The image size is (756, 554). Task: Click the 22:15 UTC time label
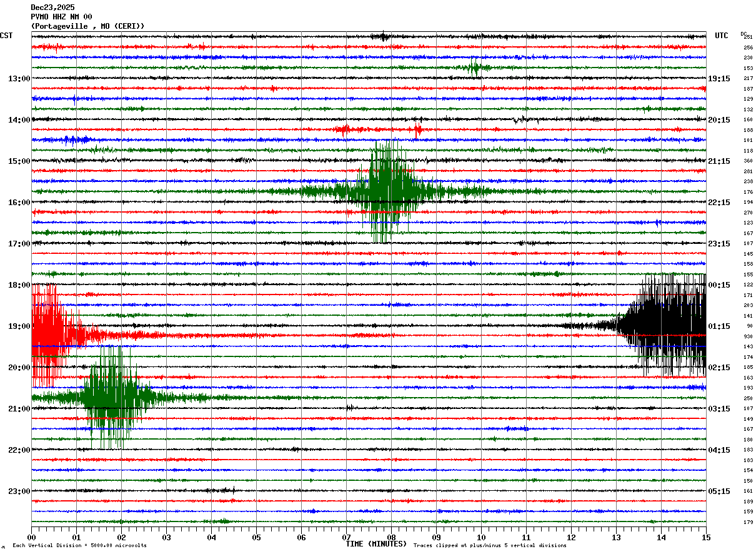[x=719, y=203]
